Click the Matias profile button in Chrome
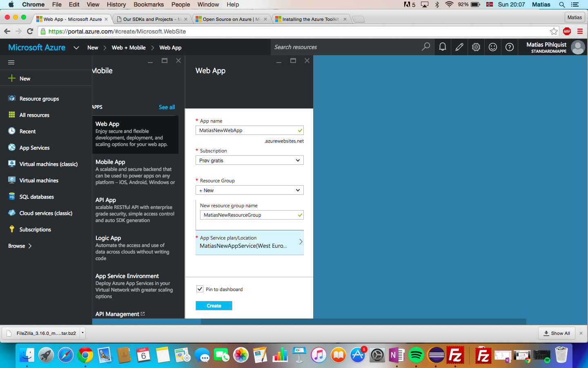Viewport: 588px width, 368px height. [575, 17]
